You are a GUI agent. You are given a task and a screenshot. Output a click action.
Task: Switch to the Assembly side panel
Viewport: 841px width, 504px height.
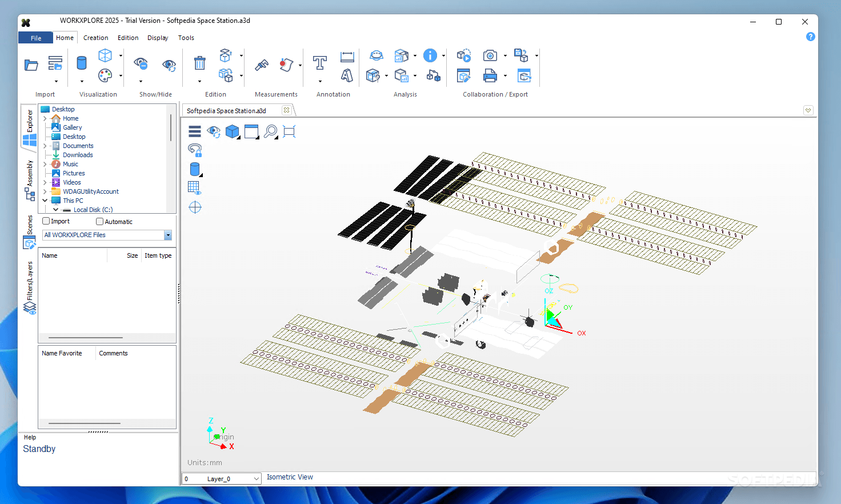tap(30, 180)
